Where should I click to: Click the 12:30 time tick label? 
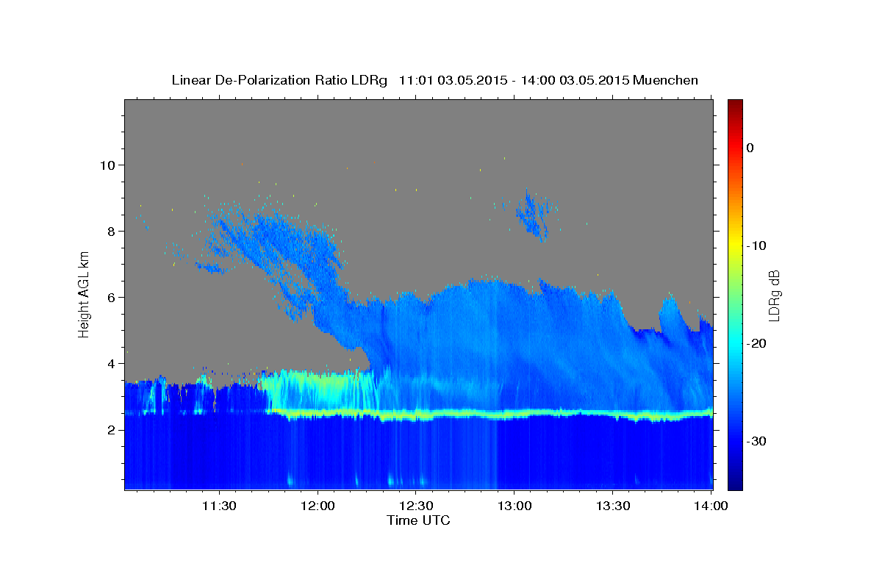point(415,506)
